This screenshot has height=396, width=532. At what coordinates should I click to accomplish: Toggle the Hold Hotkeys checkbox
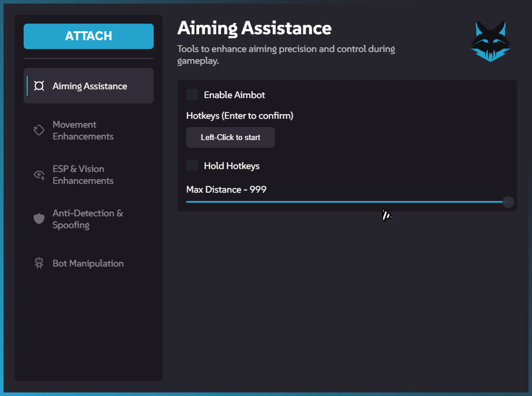click(192, 165)
